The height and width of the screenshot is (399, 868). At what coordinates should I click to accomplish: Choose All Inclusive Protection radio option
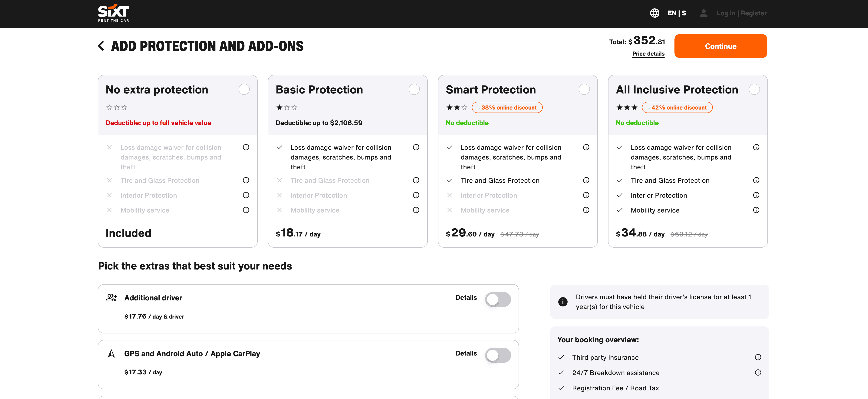tap(754, 89)
